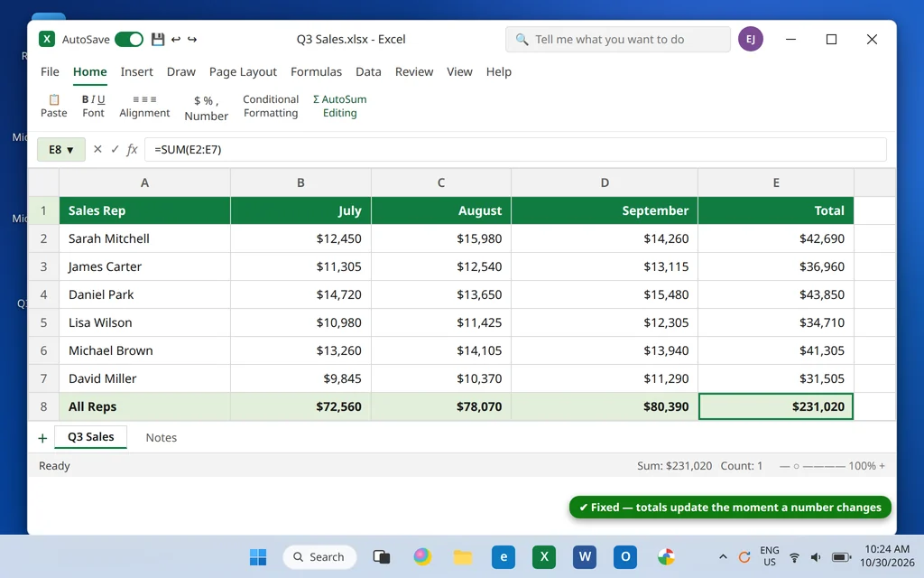Open the Data tab
Screen dimensions: 924x578
pos(368,71)
